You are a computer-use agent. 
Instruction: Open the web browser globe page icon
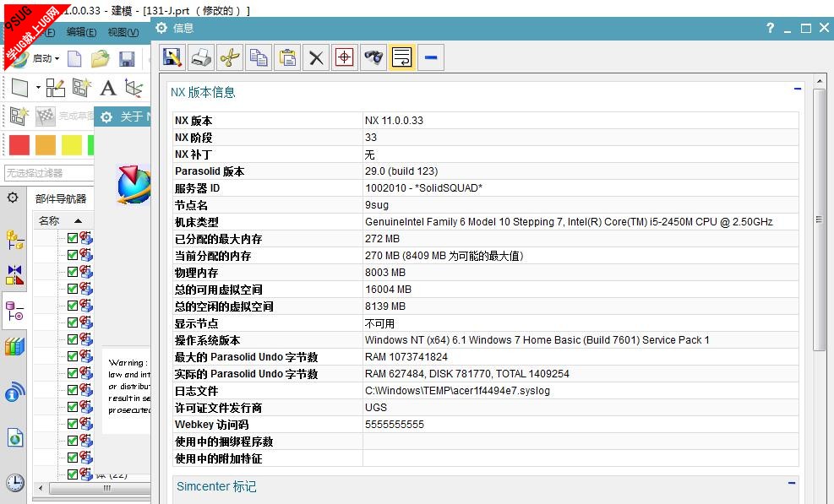[x=15, y=438]
